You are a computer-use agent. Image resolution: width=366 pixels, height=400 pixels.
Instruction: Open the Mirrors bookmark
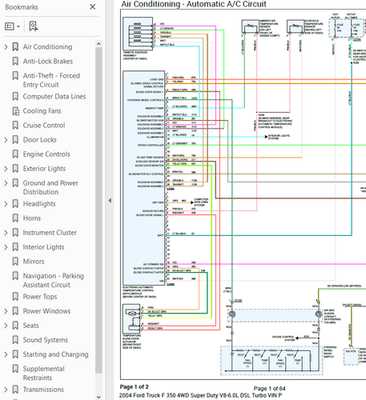33,261
